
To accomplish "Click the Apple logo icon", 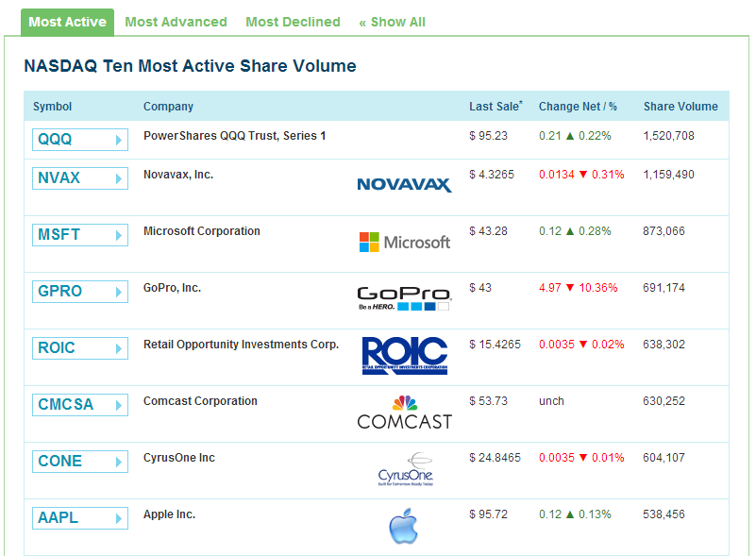I will click(402, 526).
